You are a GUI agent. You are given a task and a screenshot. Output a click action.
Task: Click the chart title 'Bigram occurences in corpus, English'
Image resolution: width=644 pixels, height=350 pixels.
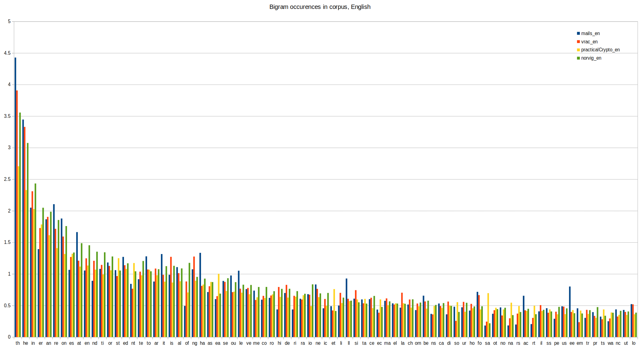click(x=320, y=7)
